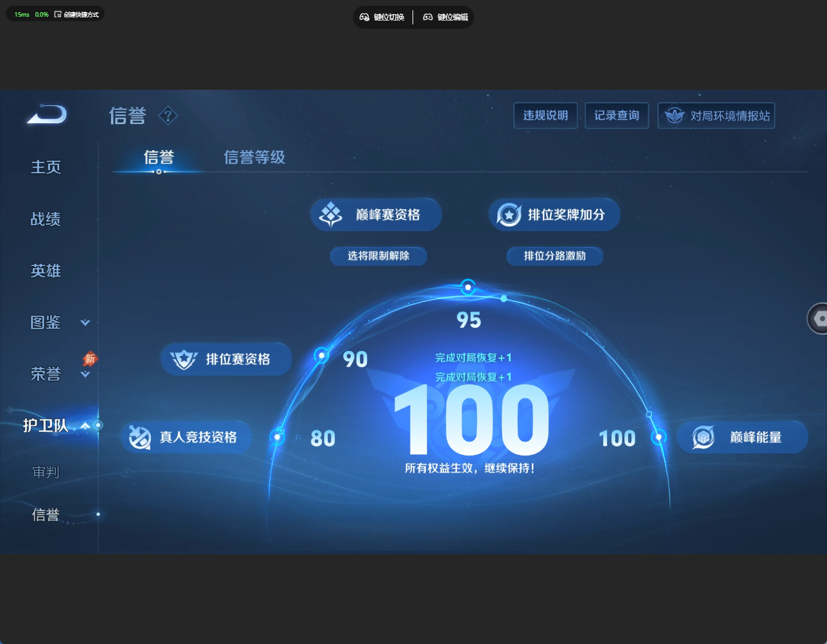The height and width of the screenshot is (644, 827).
Task: Click the 巅峰赛资格 diamond icon
Action: coord(331,214)
